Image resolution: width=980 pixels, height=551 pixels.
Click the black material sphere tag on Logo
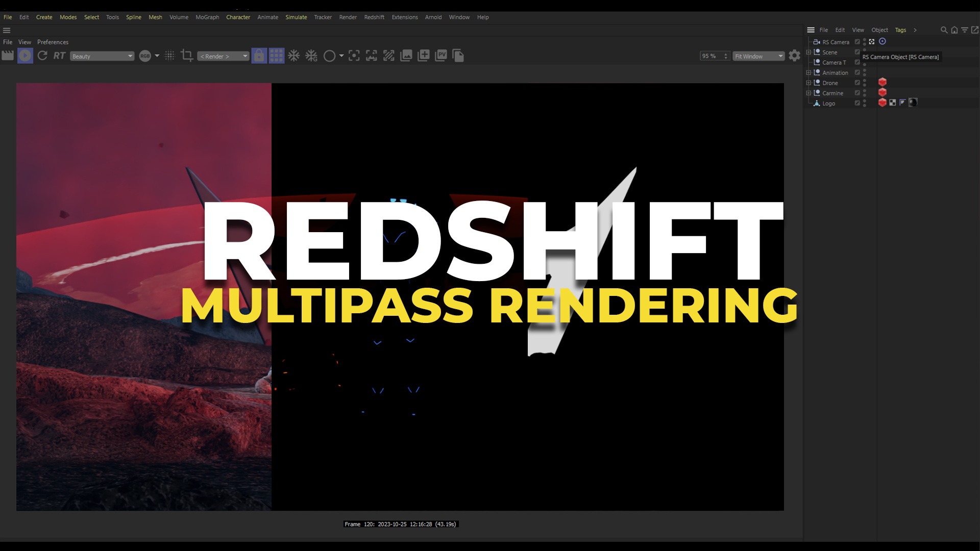pyautogui.click(x=913, y=103)
